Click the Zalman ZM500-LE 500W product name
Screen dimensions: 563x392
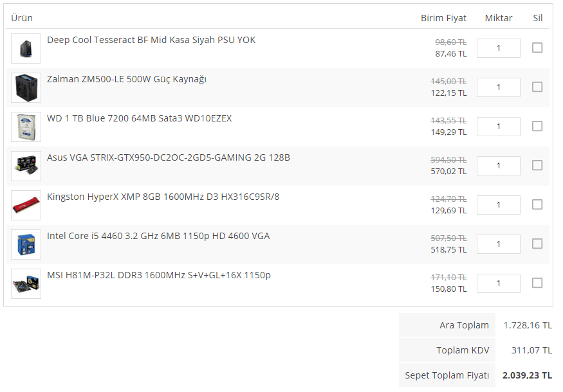coord(127,79)
